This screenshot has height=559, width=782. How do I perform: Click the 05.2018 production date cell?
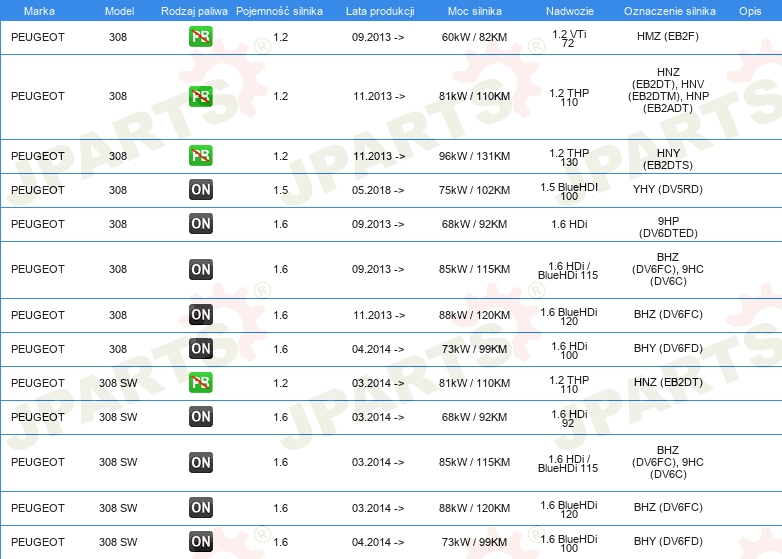click(x=378, y=190)
